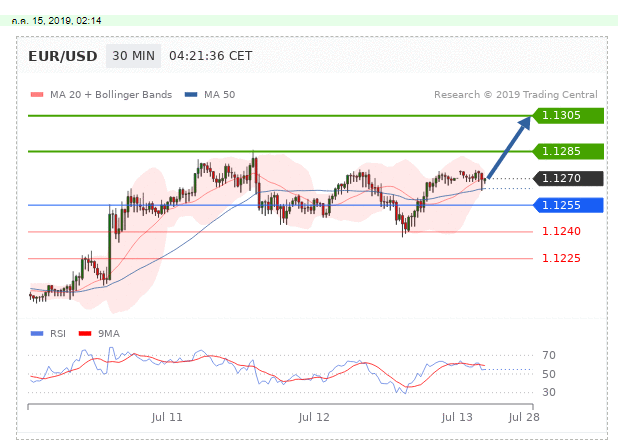Click the MA 20 + Bollinger Bands label
The width and height of the screenshot is (618, 447).
coord(111,95)
